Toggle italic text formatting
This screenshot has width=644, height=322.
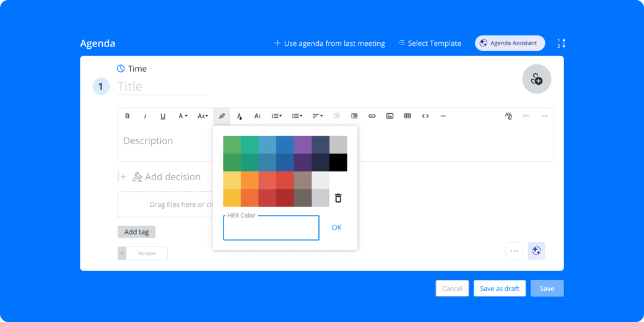click(x=145, y=116)
